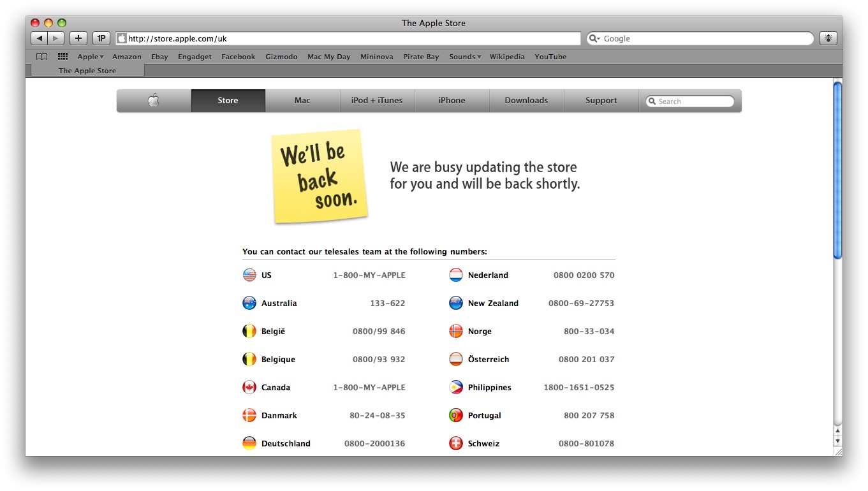Click the Belgique flag icon
868x491 pixels.
[x=249, y=360]
